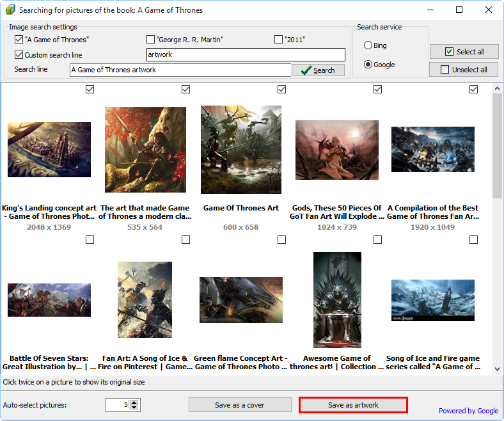Select the King's Landing concept art thumbnail
This screenshot has width=504, height=421.
coord(49,150)
